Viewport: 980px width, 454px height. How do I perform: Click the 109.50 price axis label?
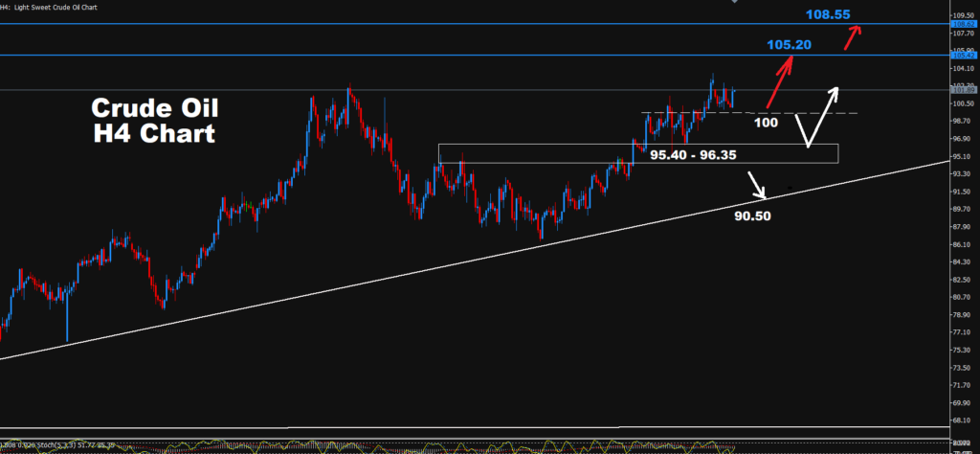pyautogui.click(x=963, y=15)
